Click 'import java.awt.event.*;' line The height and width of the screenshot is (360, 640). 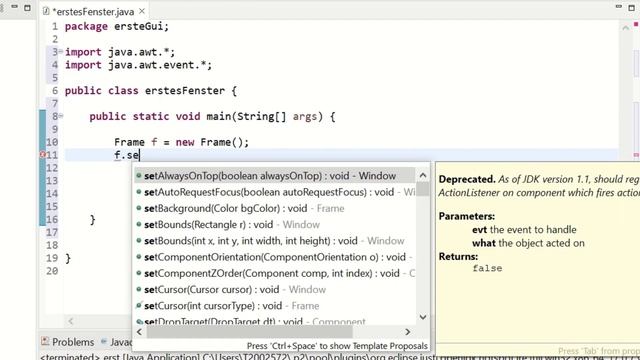pos(138,65)
